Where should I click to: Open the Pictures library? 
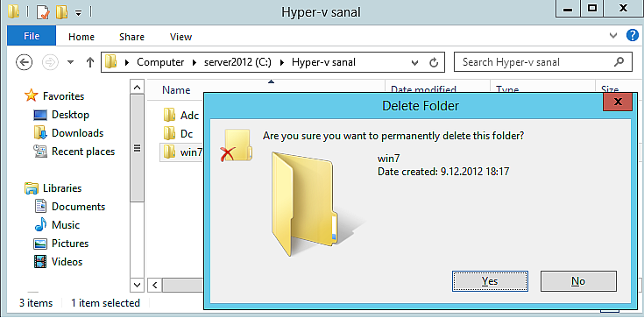click(70, 244)
